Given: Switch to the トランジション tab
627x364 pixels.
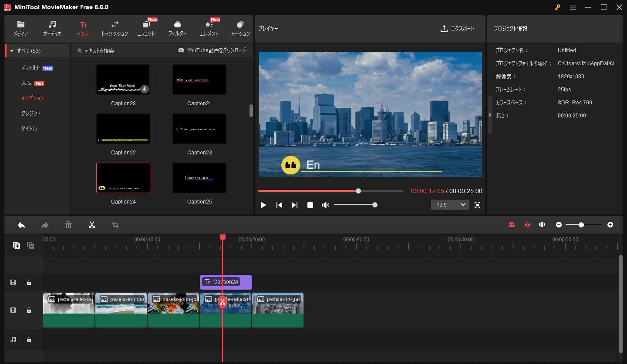Looking at the screenshot, I should coord(114,28).
